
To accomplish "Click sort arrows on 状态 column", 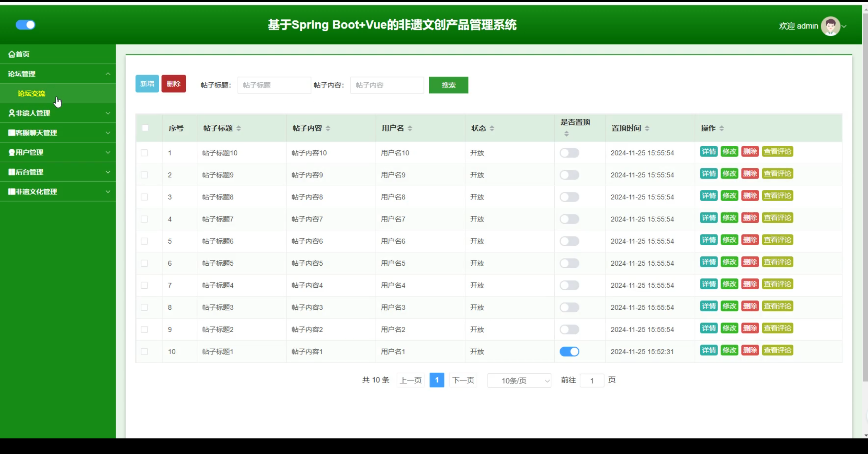I will point(492,128).
